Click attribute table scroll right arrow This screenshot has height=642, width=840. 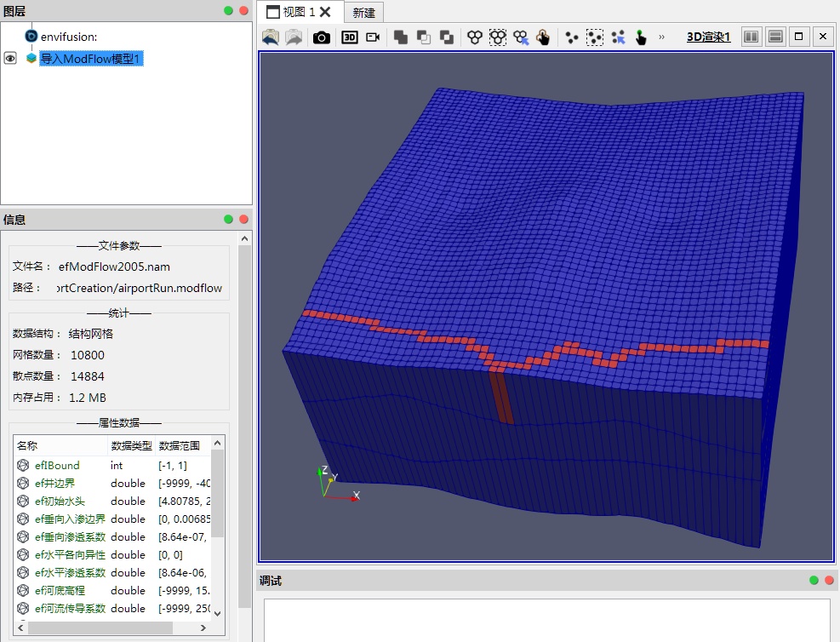coord(203,628)
